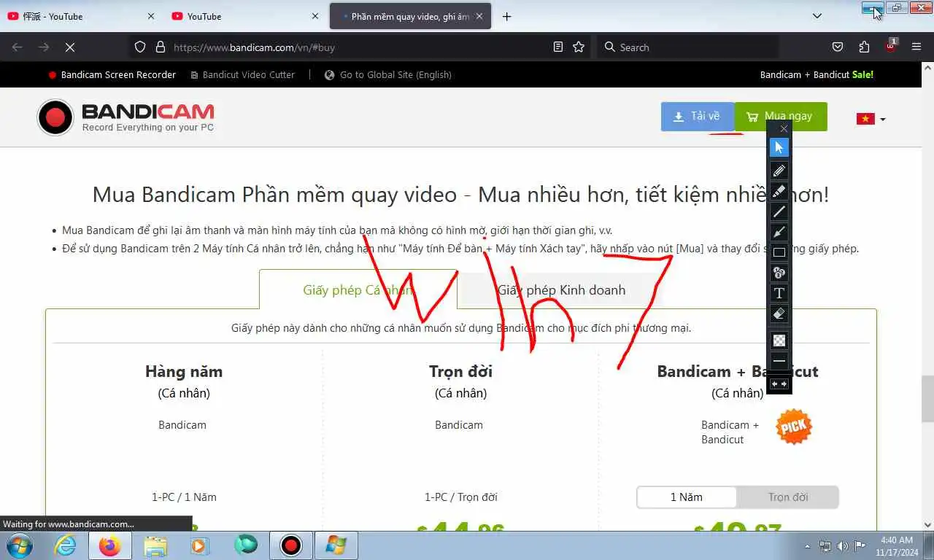Click the 1-PC / Trọn đời text

click(x=460, y=497)
